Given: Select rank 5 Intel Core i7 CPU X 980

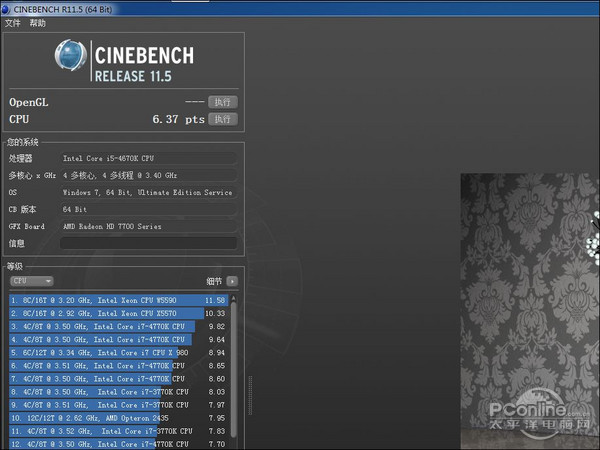Looking at the screenshot, I should [x=119, y=352].
